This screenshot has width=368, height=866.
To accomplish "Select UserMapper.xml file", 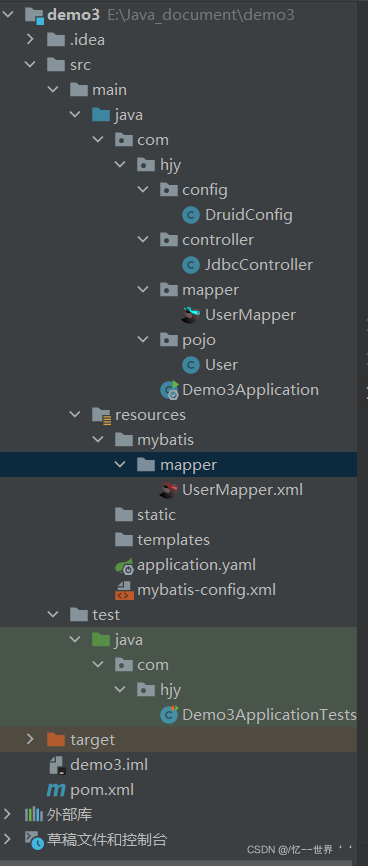I will [x=242, y=490].
